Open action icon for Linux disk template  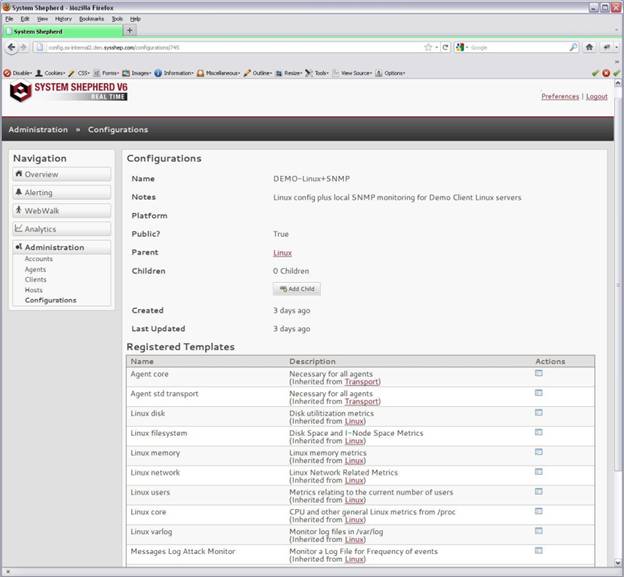coord(538,412)
